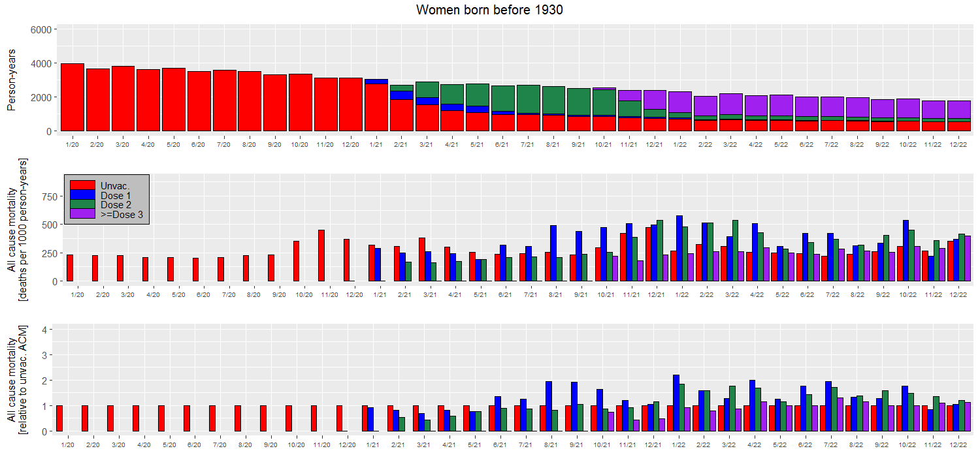
Task: Click the chart title 'Women born before 1930'
Action: 489,10
